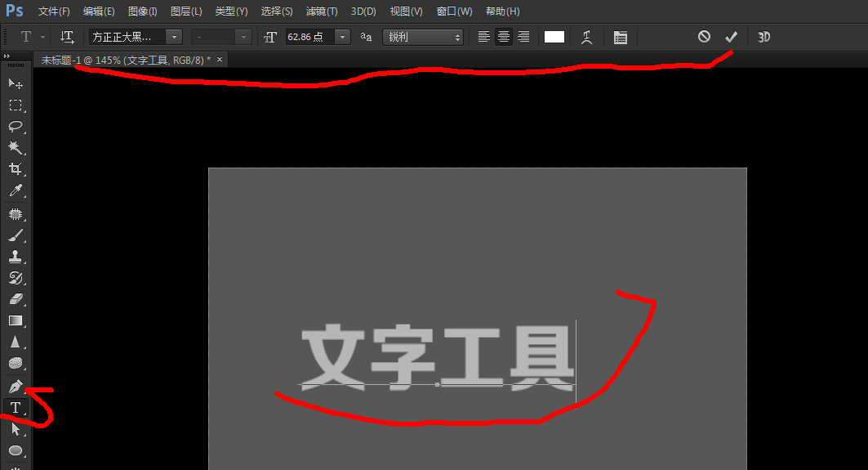Select the Move tool

pos(16,83)
